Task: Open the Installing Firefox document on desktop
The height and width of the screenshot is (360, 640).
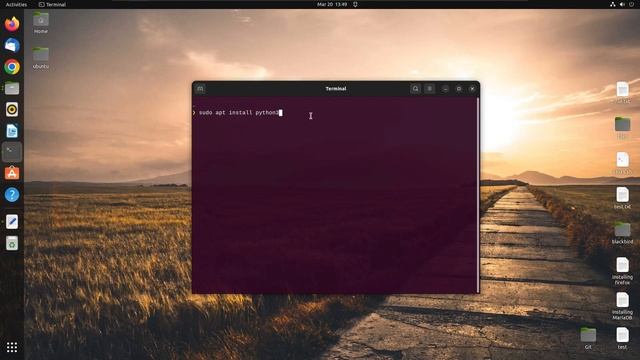Action: [622, 271]
